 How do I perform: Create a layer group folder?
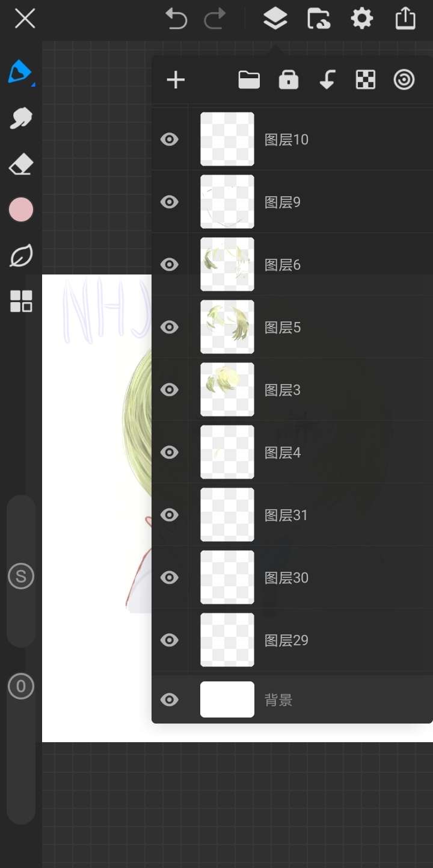[x=249, y=79]
